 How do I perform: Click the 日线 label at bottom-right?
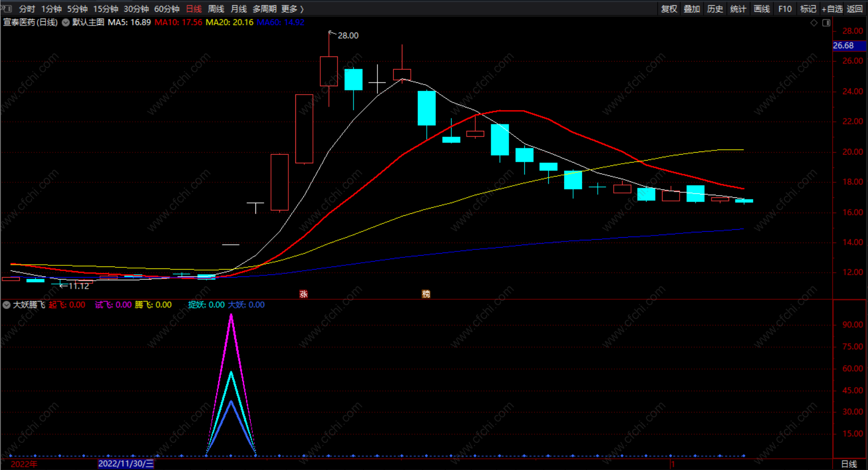(x=849, y=464)
